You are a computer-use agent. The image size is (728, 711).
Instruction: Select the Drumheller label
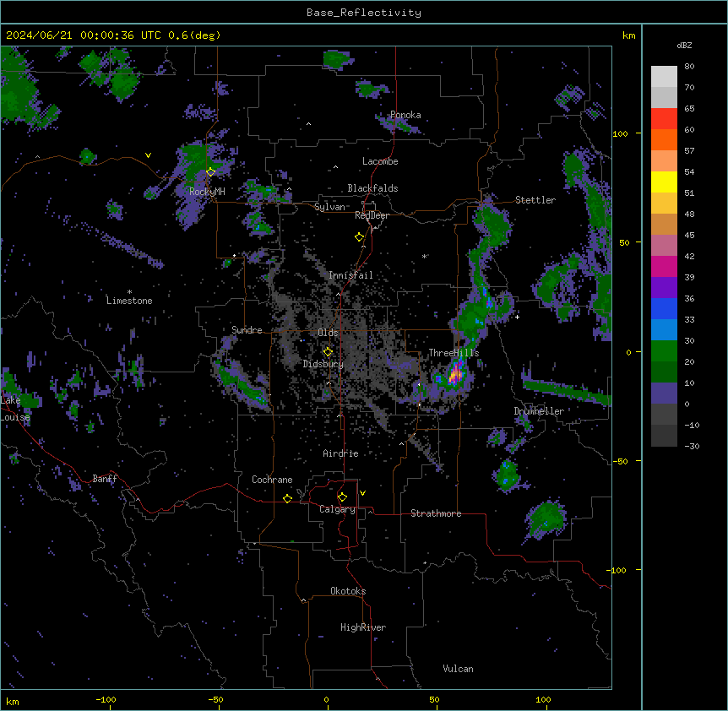click(x=539, y=411)
